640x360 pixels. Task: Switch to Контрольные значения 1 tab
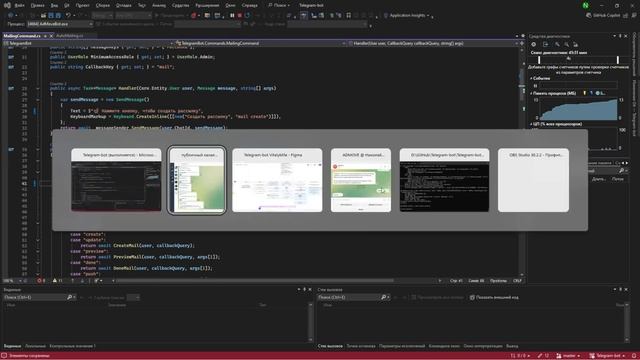72,346
